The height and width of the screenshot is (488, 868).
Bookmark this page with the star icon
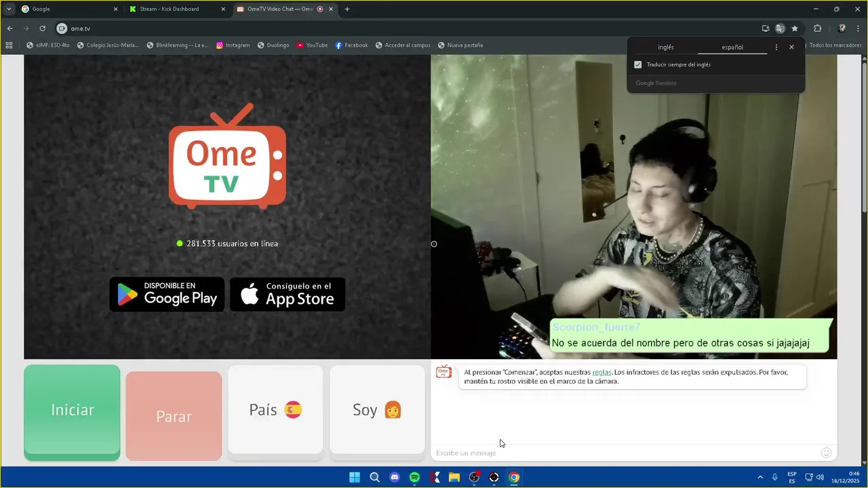(x=795, y=28)
